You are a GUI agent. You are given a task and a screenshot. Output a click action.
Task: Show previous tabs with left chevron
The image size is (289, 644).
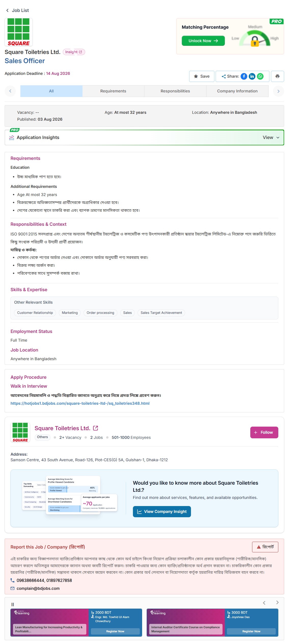10,91
